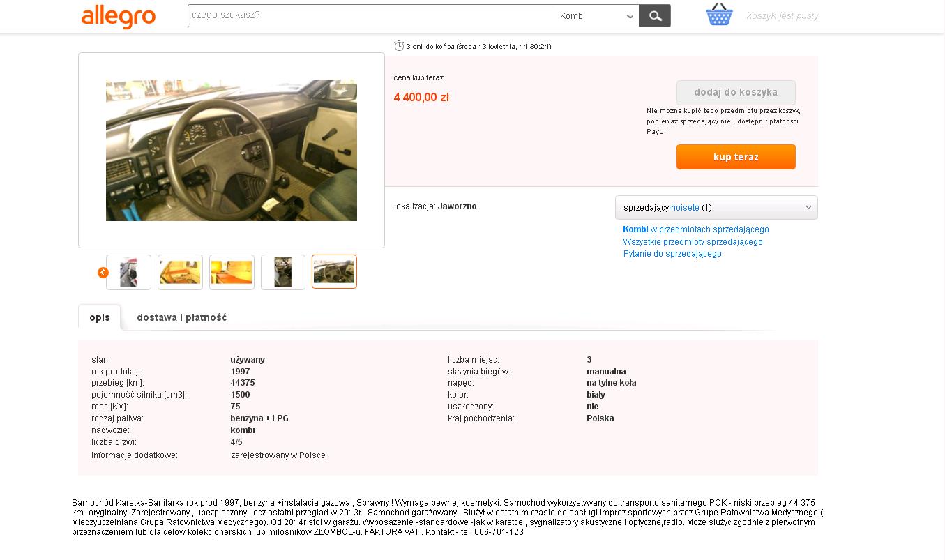The height and width of the screenshot is (560, 945).
Task: Click the magnifier search button
Action: pos(655,16)
